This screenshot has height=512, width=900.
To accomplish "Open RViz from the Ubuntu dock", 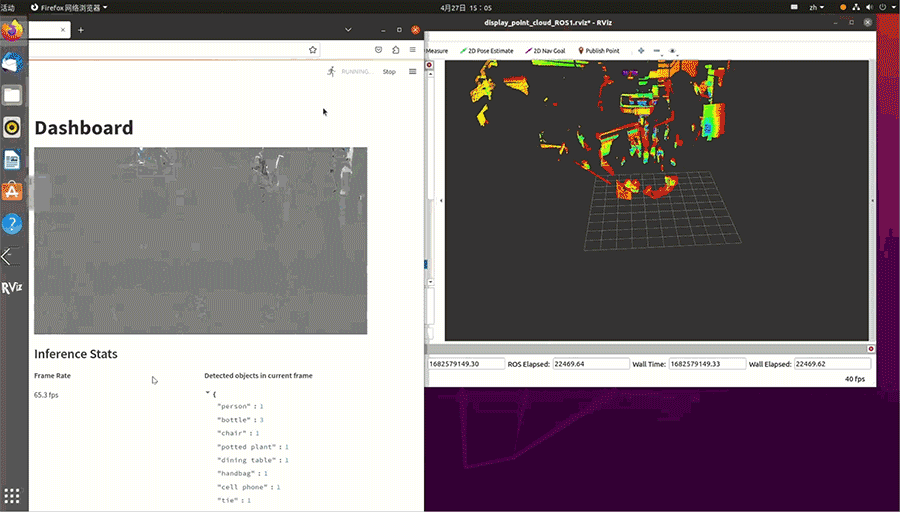I will (12, 288).
